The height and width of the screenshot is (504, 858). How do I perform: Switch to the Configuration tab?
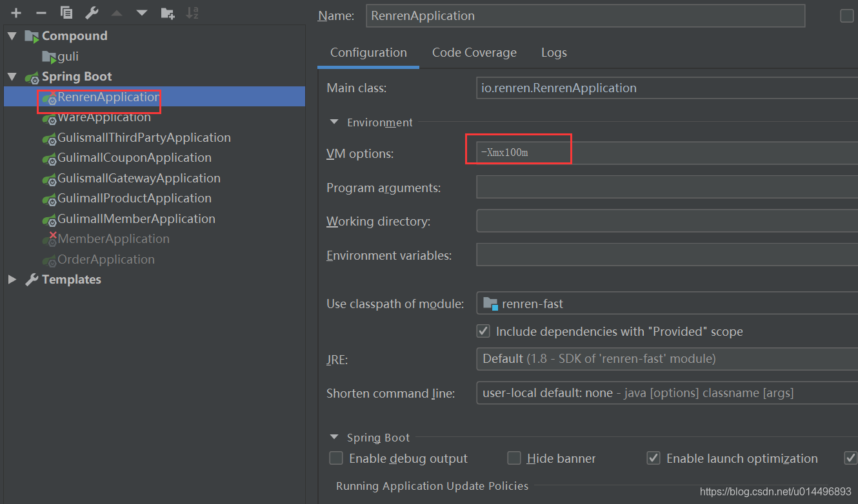tap(368, 53)
